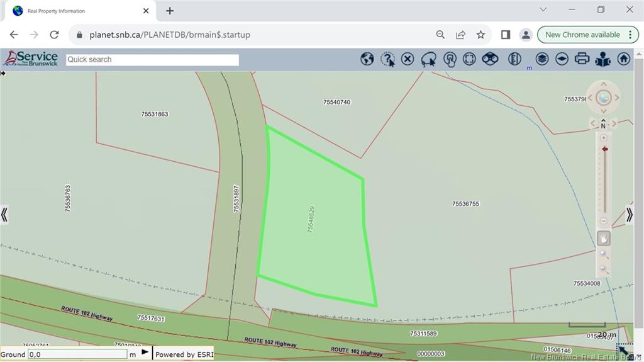Click the Quick search field

coord(152,60)
